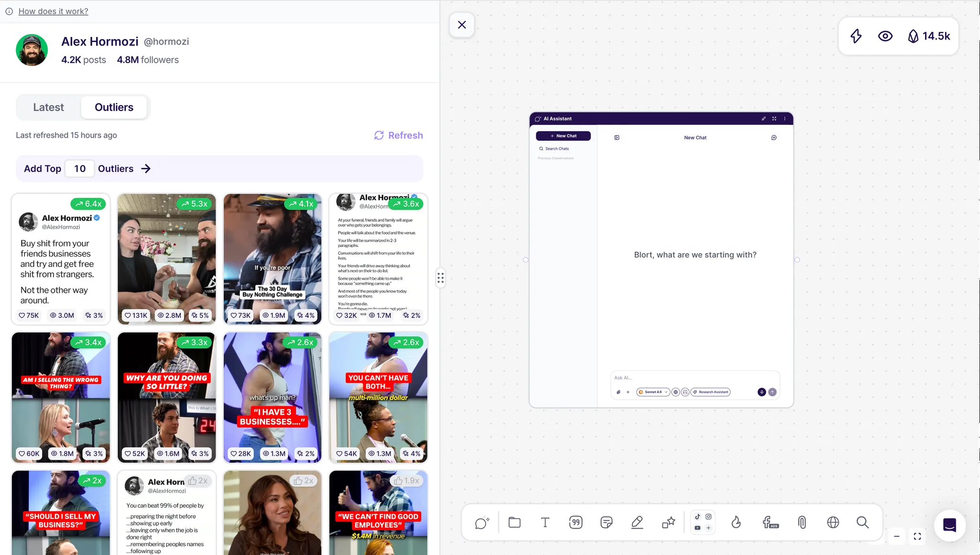The image size is (980, 555).
Task: Click the fullscreen fit-view icon
Action: 917,536
